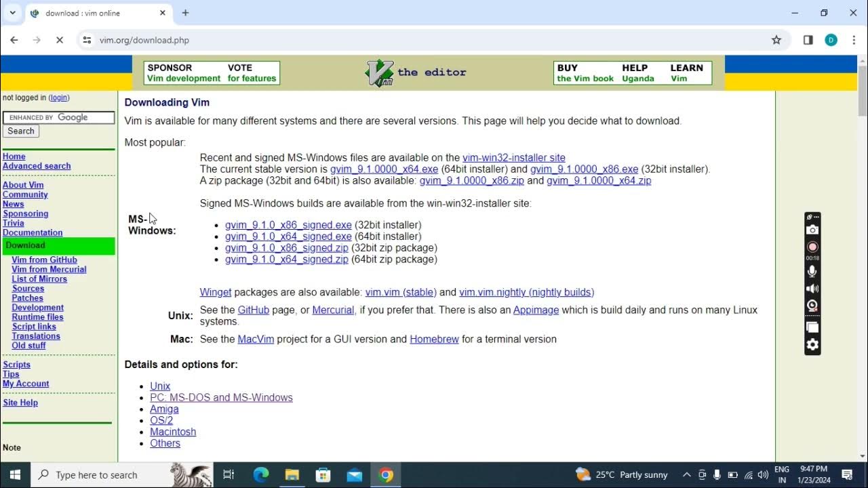Open the Chrome three-dot menu
The image size is (868, 488).
(x=854, y=40)
